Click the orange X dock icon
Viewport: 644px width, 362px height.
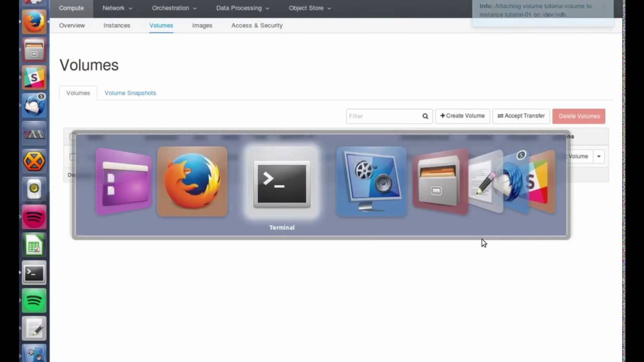[x=34, y=161]
